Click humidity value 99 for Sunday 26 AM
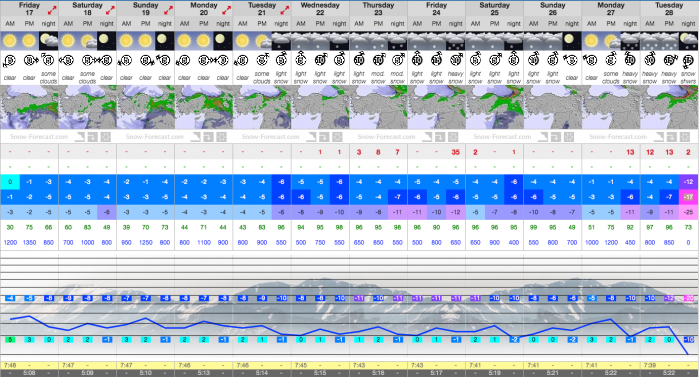700x378 pixels. (x=533, y=227)
